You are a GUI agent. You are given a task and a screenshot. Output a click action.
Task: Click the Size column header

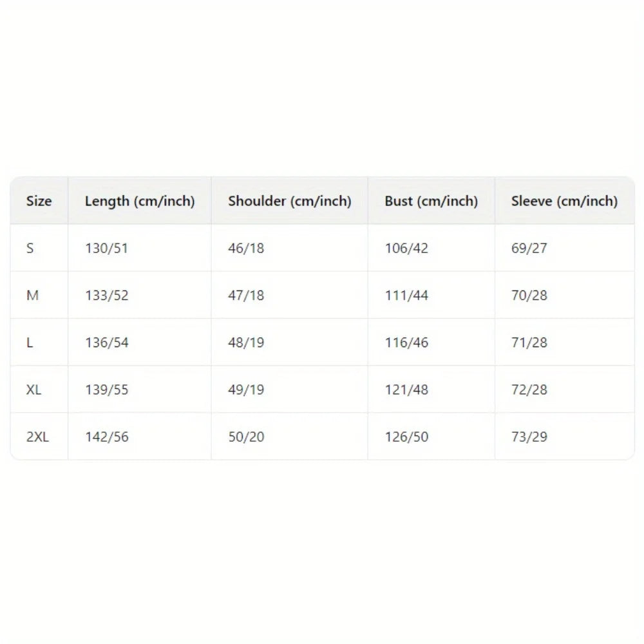point(39,201)
